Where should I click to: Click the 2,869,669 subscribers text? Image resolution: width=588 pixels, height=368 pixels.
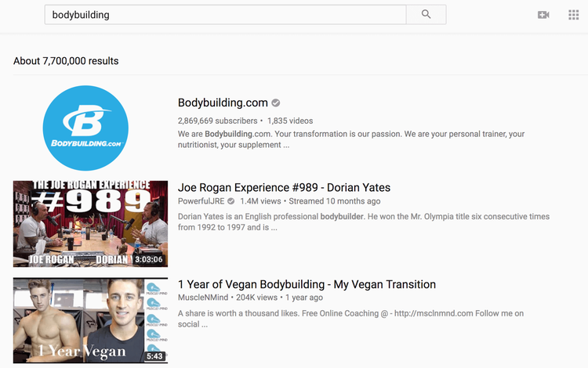click(x=217, y=121)
